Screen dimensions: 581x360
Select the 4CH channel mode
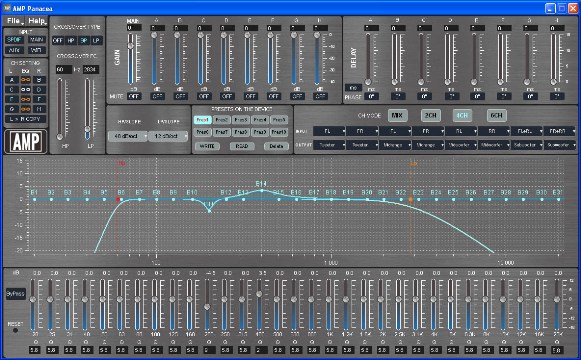point(462,115)
